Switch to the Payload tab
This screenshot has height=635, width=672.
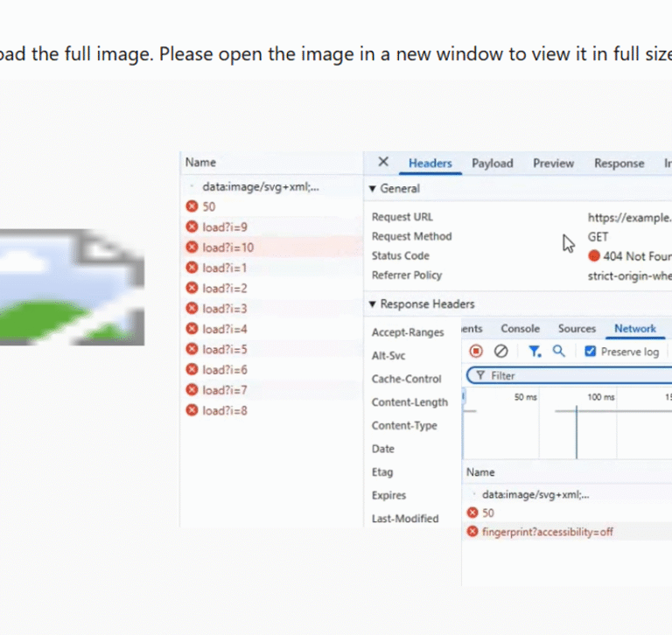point(492,164)
